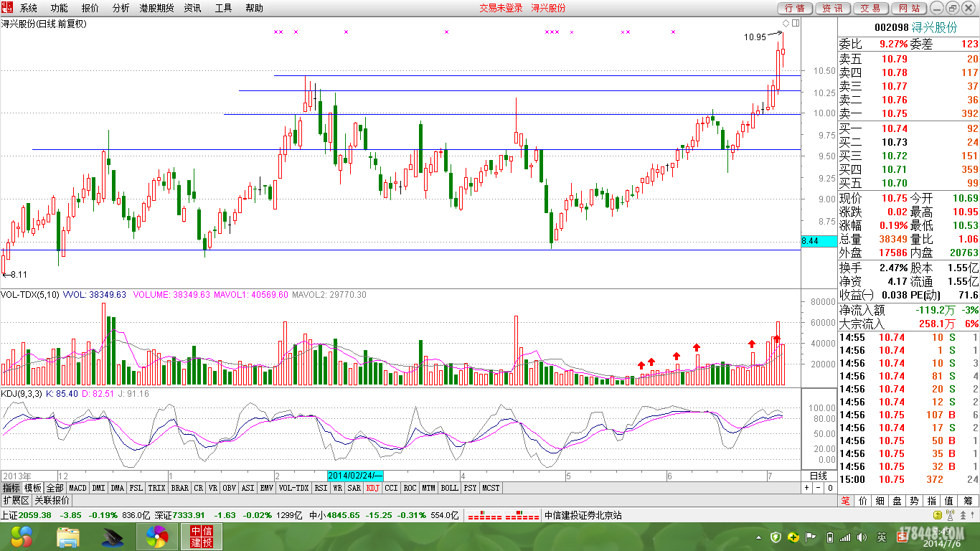Image resolution: width=980 pixels, height=551 pixels.
Task: Click the yellow upload icon in status bar
Action: [x=936, y=515]
